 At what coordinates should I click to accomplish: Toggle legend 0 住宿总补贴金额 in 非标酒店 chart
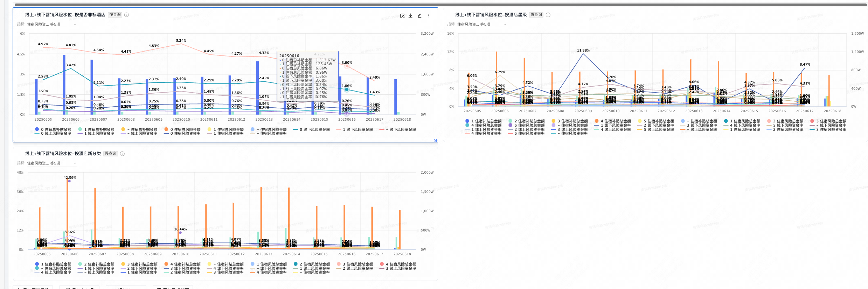(x=53, y=129)
